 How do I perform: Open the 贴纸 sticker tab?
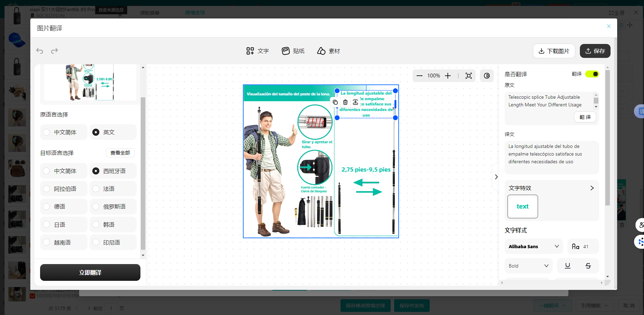point(293,51)
